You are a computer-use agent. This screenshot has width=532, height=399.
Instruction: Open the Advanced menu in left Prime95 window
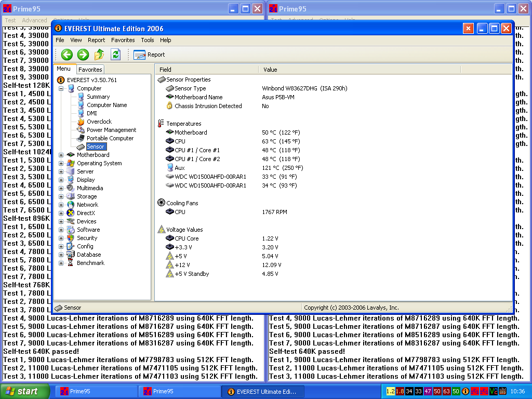tap(34, 20)
